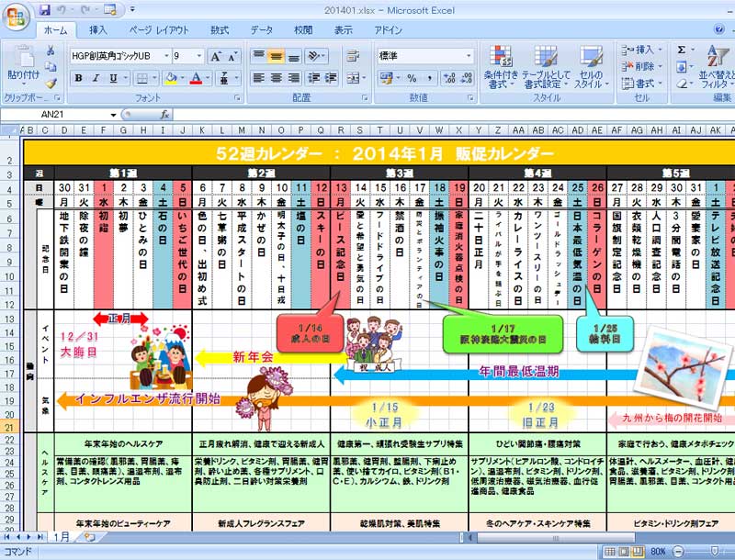Image resolution: width=735 pixels, height=560 pixels.
Task: Click the percent style icon
Action: coord(412,78)
